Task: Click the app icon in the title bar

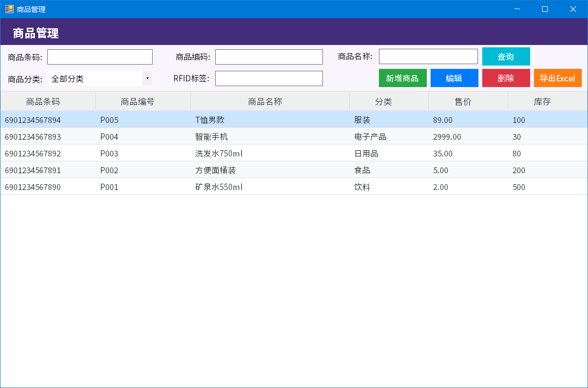Action: click(x=10, y=9)
